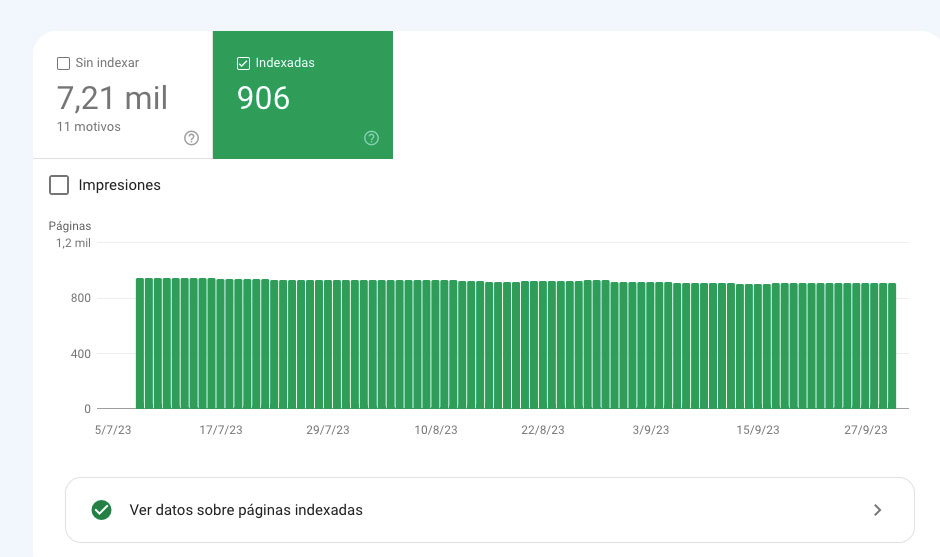Select the 906 indexed pages count
The width and height of the screenshot is (940, 557).
tap(263, 98)
